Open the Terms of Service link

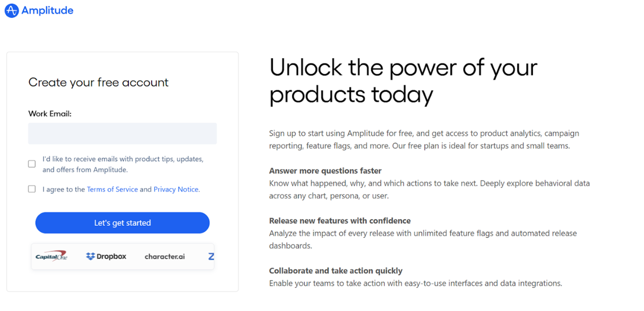[113, 189]
